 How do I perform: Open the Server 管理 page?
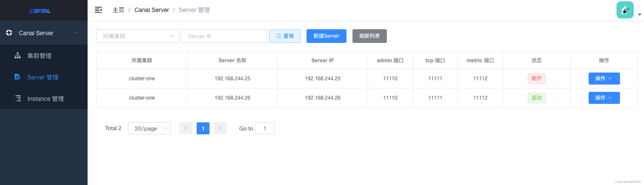click(x=44, y=77)
